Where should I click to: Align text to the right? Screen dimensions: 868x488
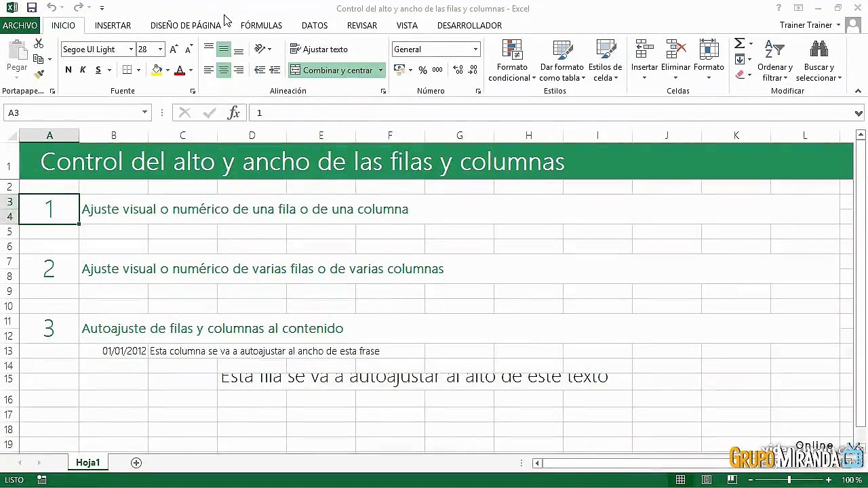pos(239,70)
